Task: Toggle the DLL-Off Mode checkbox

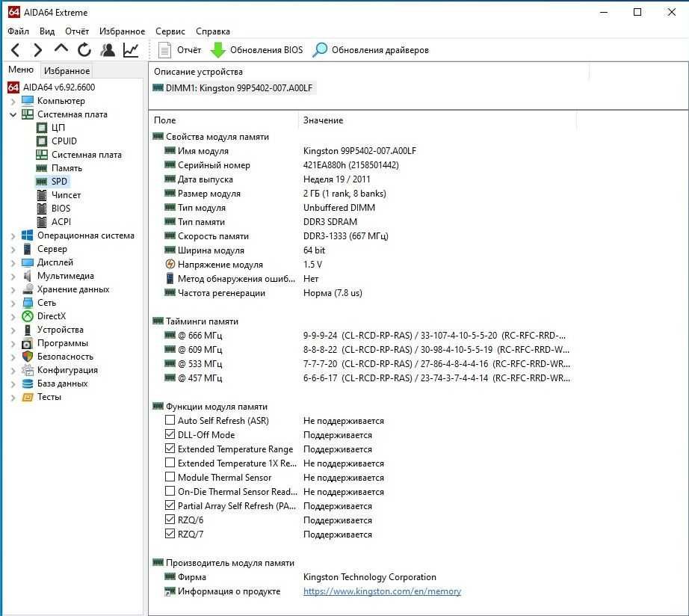Action: pos(170,434)
